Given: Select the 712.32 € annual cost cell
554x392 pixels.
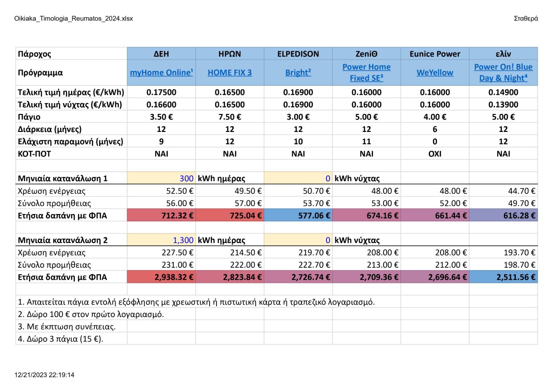Looking at the screenshot, I should (x=161, y=215).
